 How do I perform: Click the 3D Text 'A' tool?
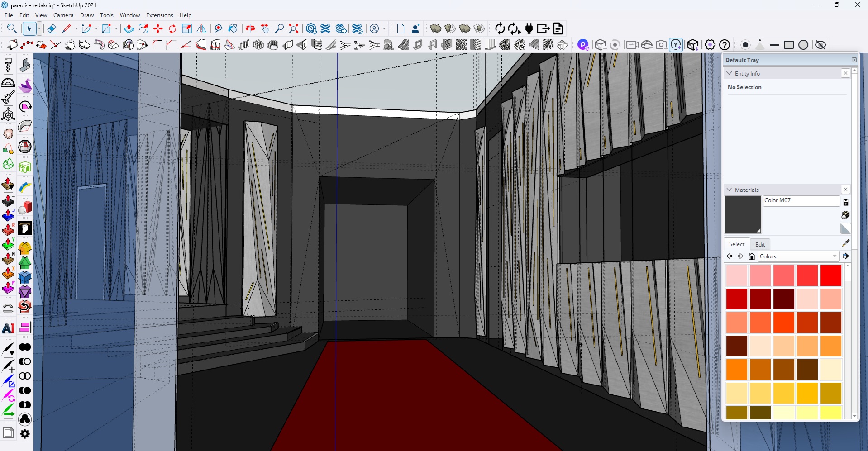(x=8, y=328)
